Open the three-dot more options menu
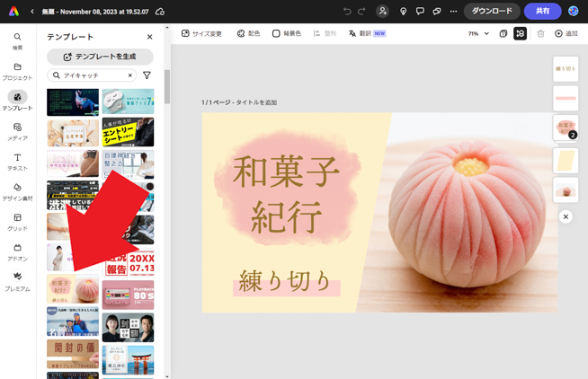 [453, 12]
